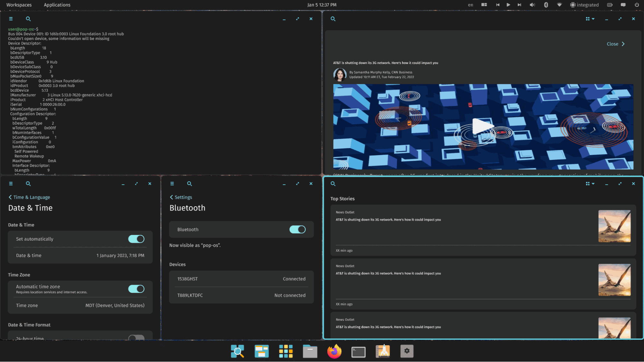
Task: Enable Set automatically for Date & Time
Action: [136, 239]
